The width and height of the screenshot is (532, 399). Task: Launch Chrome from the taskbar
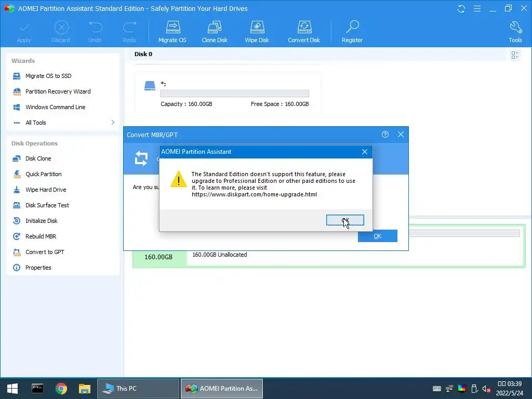point(61,389)
